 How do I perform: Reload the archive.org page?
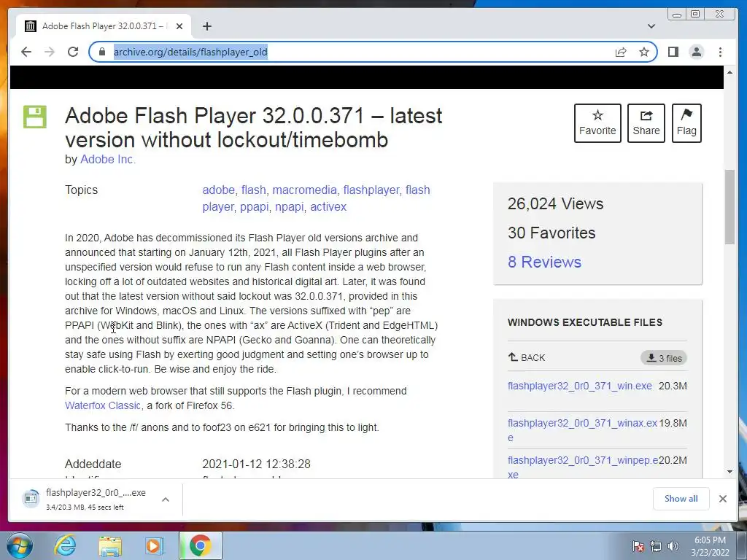pyautogui.click(x=73, y=52)
